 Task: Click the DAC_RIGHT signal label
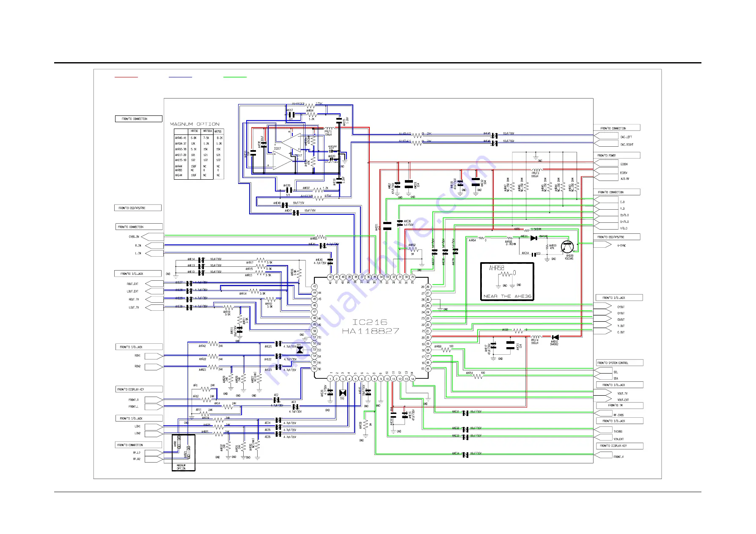(627, 145)
